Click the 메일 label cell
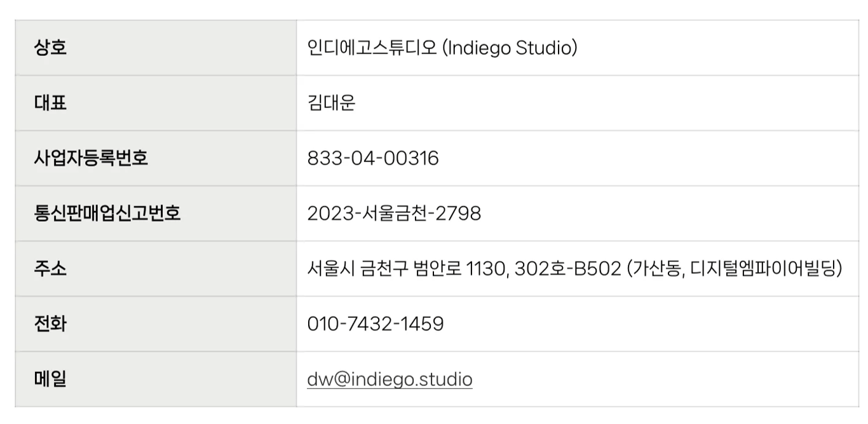The image size is (868, 424). [x=156, y=380]
